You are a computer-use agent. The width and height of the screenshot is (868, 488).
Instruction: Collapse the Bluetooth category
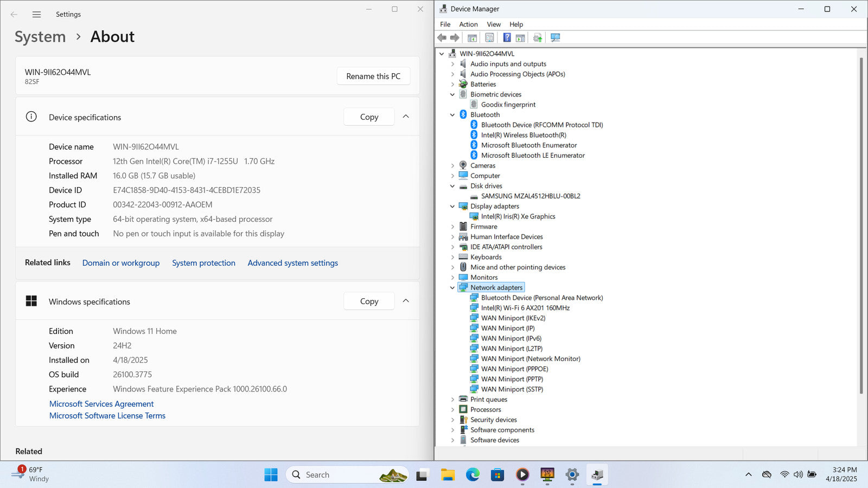tap(452, 114)
